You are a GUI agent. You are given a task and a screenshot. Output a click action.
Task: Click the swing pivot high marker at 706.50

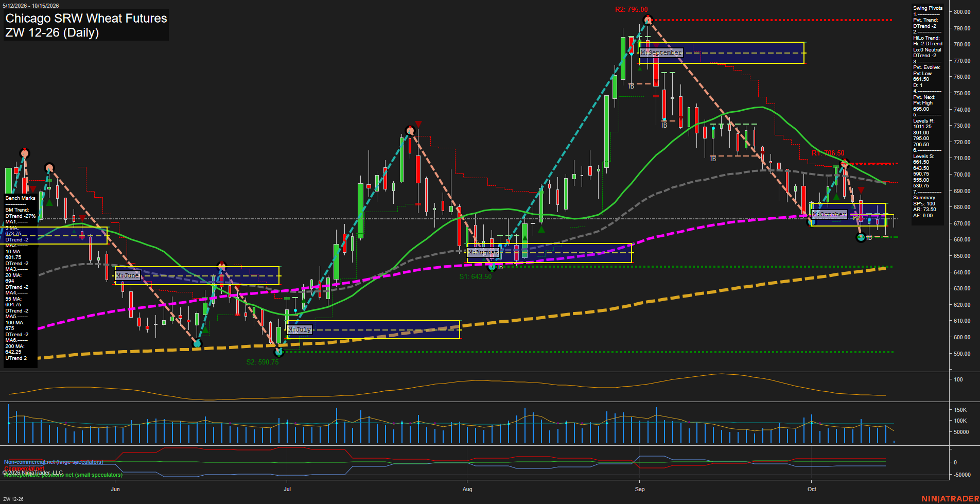pyautogui.click(x=844, y=164)
